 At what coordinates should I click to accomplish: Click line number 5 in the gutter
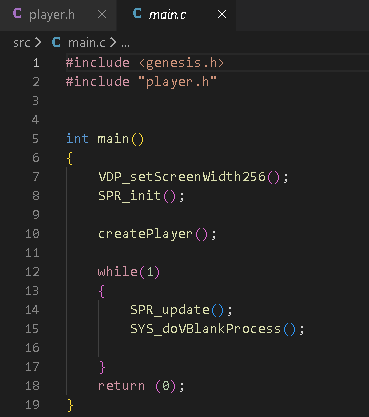[x=35, y=139]
